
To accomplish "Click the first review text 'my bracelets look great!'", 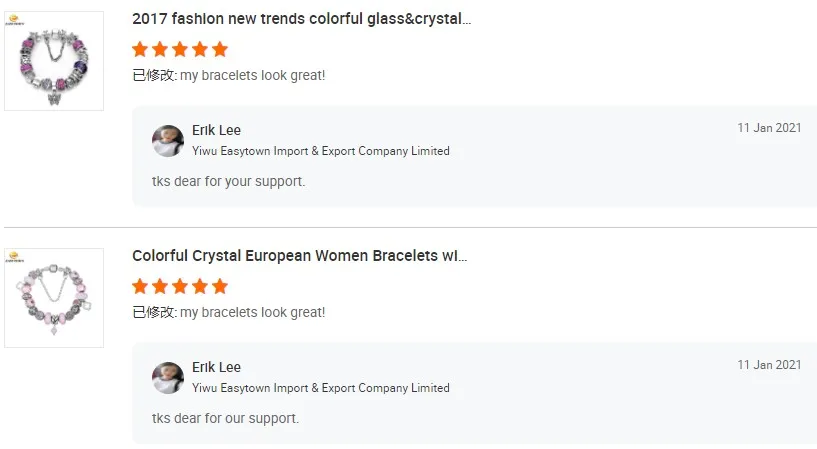I will click(252, 75).
